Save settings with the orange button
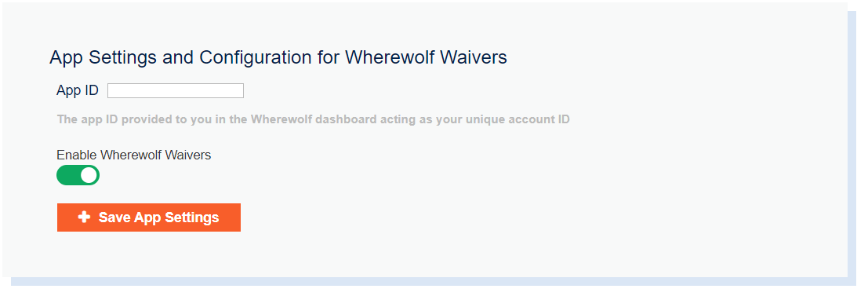 tap(149, 217)
